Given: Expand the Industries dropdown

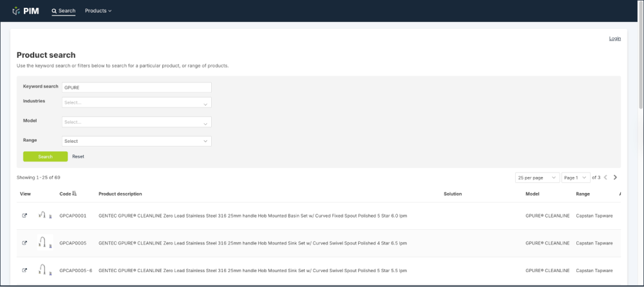Looking at the screenshot, I should (137, 103).
